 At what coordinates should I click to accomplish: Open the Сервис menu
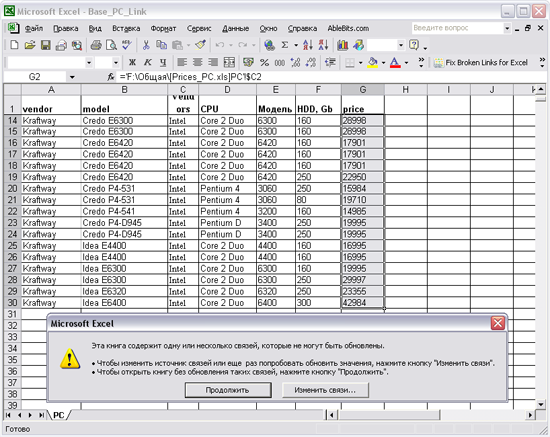(199, 28)
